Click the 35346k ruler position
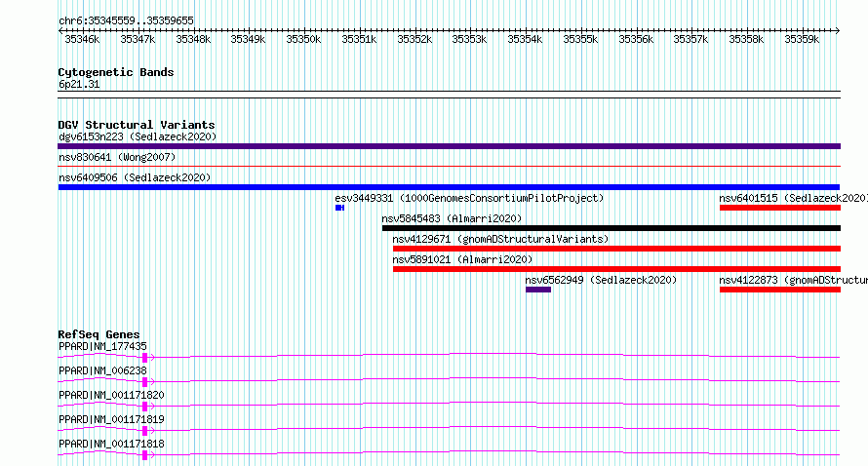Viewport: 868px width, 466px height. pyautogui.click(x=82, y=39)
